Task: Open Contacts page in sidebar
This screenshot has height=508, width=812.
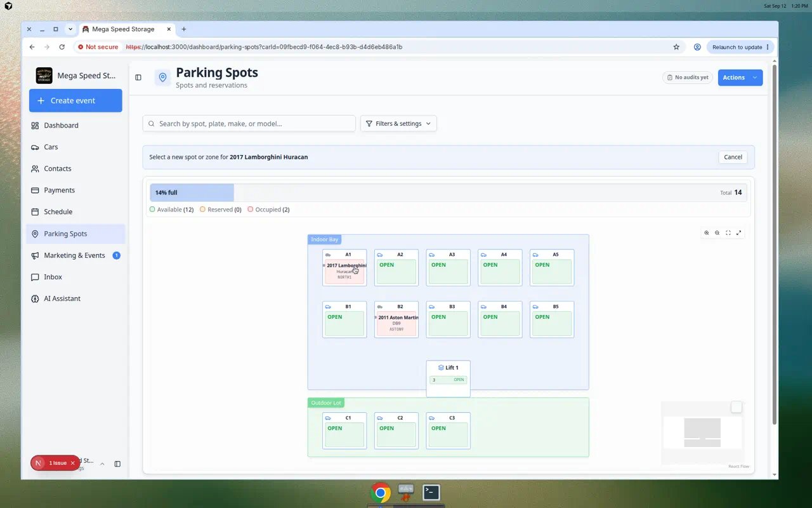Action: (75, 169)
